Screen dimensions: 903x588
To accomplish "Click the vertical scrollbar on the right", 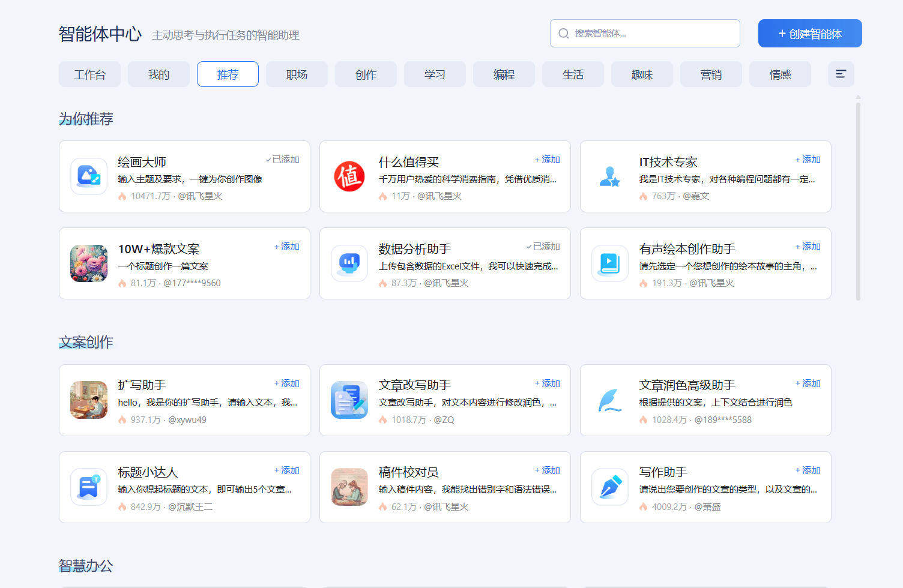I will coord(858,201).
